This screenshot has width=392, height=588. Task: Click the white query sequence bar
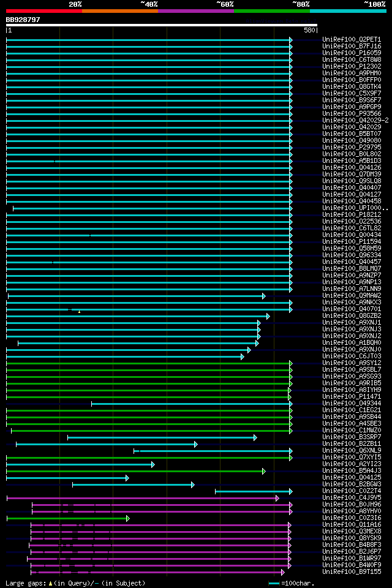tap(162, 25)
